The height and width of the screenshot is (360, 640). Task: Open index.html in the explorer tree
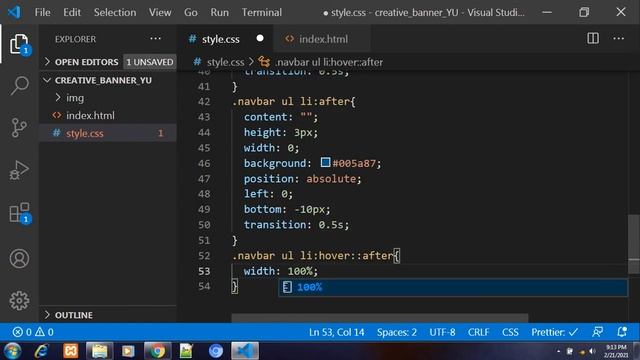(x=90, y=116)
